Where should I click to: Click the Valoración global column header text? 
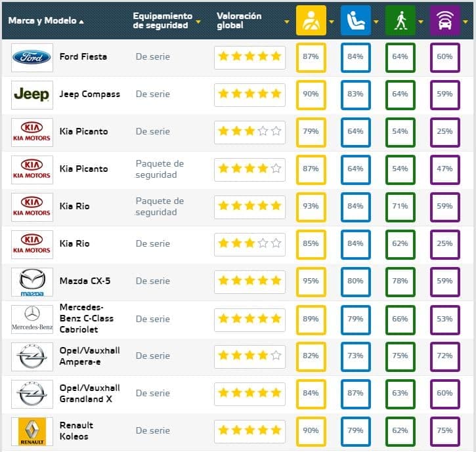click(x=239, y=20)
